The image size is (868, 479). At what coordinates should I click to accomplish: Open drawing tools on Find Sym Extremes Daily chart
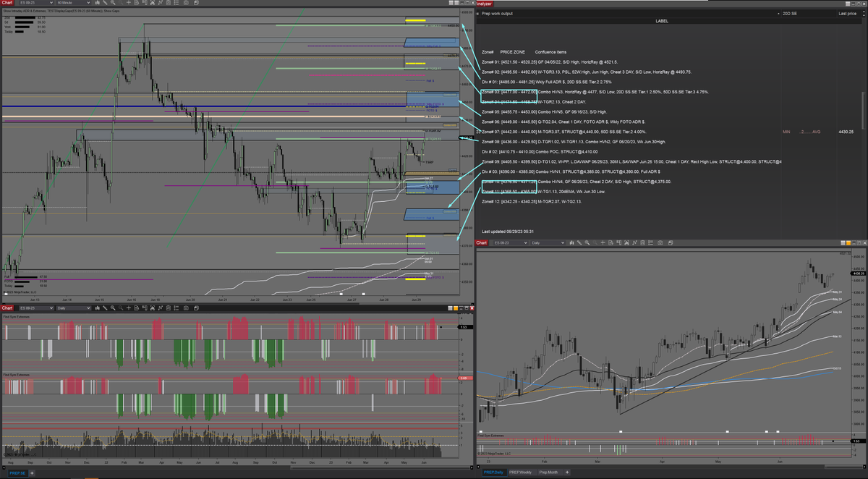coord(105,308)
